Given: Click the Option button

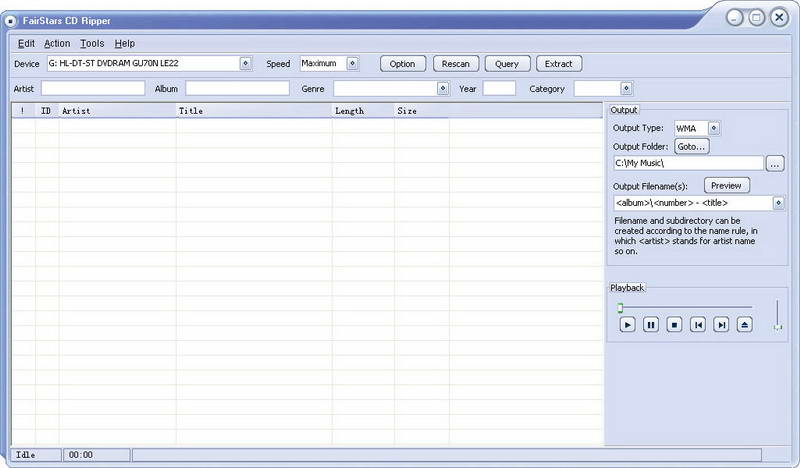Looking at the screenshot, I should click(x=403, y=64).
